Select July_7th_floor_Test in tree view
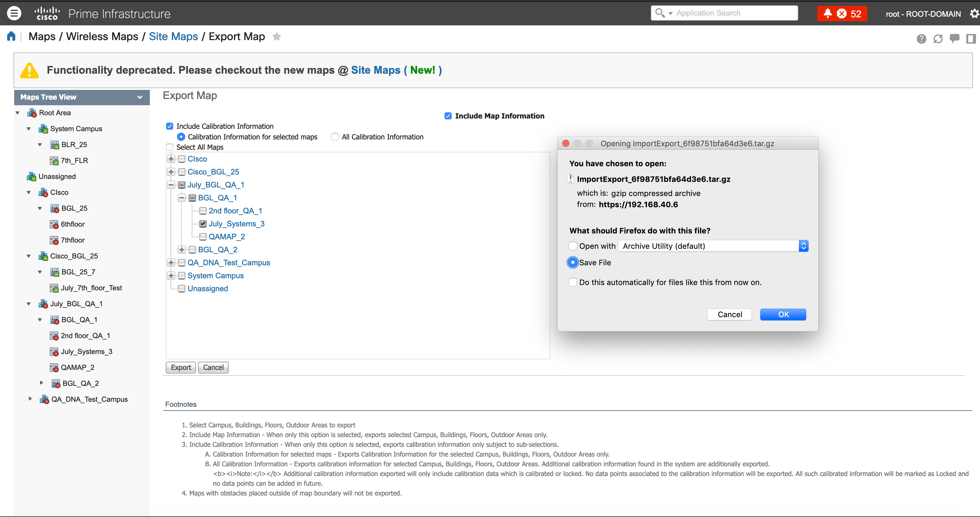The height and width of the screenshot is (517, 980). coord(91,288)
